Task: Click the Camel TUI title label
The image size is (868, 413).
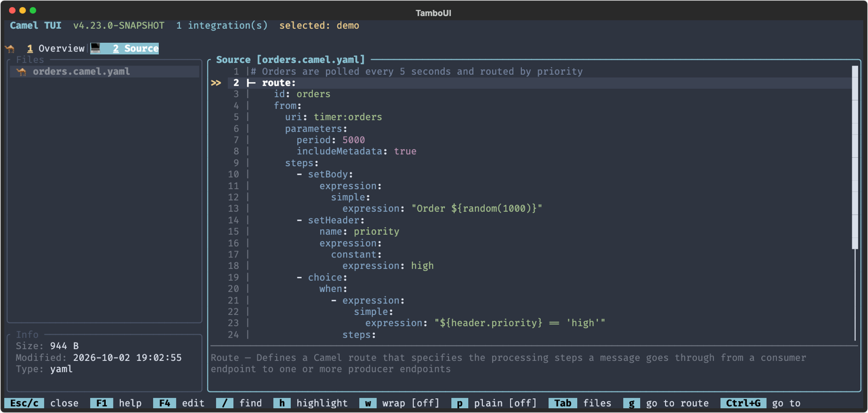Action: [x=35, y=25]
